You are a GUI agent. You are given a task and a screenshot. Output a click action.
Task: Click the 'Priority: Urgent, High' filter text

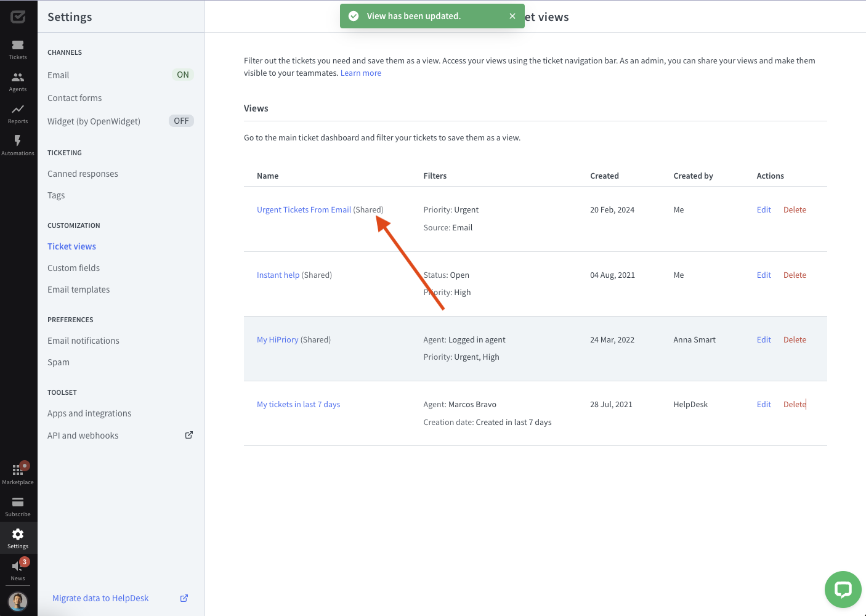pos(461,357)
